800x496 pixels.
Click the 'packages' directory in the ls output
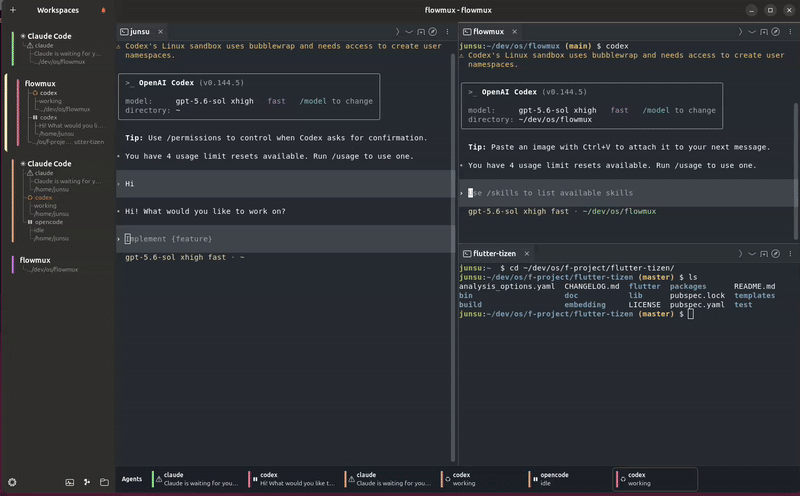tap(688, 286)
